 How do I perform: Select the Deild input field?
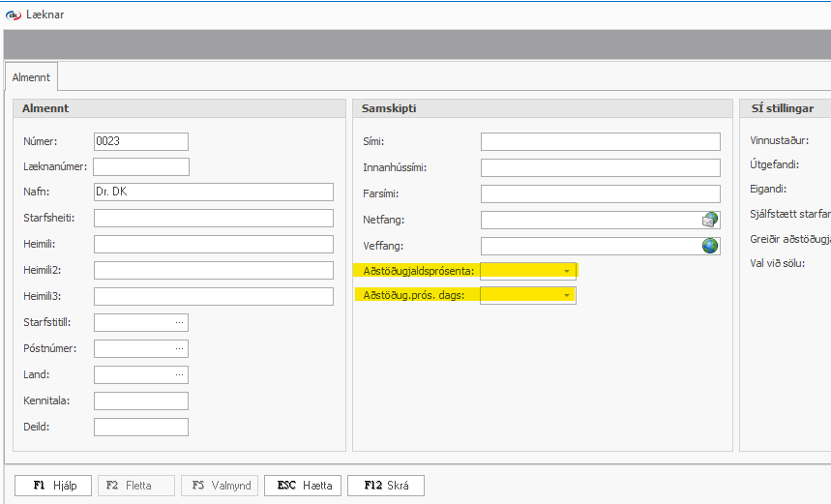[140, 427]
